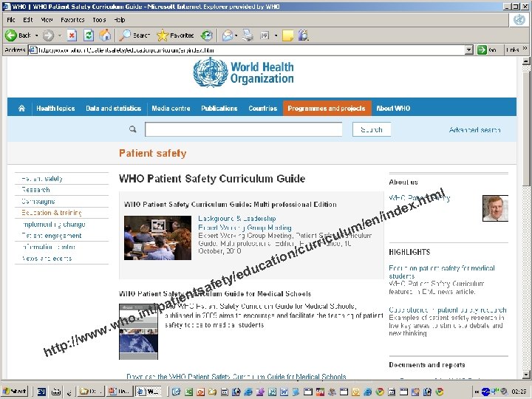This screenshot has height=399, width=532.
Task: Click the magnifier icon beside search field
Action: pyautogui.click(x=133, y=129)
